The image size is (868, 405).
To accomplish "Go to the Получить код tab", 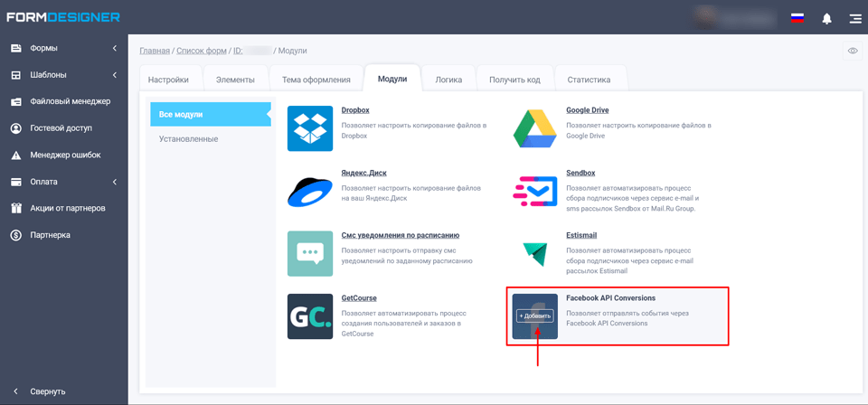I will tap(514, 80).
